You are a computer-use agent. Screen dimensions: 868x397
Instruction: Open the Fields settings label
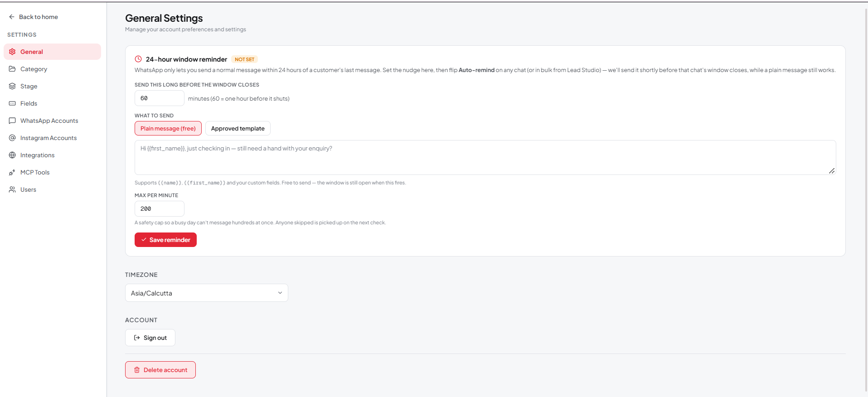[x=29, y=103]
